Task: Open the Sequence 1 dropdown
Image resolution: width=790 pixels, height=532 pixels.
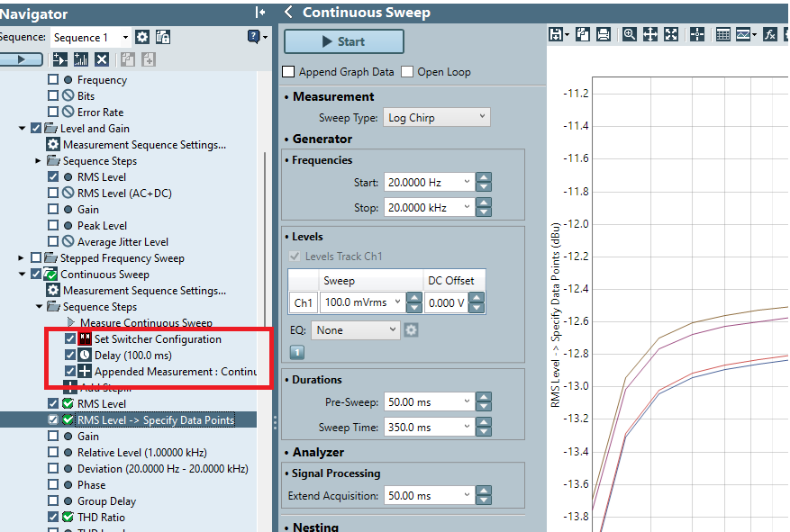Action: click(91, 37)
